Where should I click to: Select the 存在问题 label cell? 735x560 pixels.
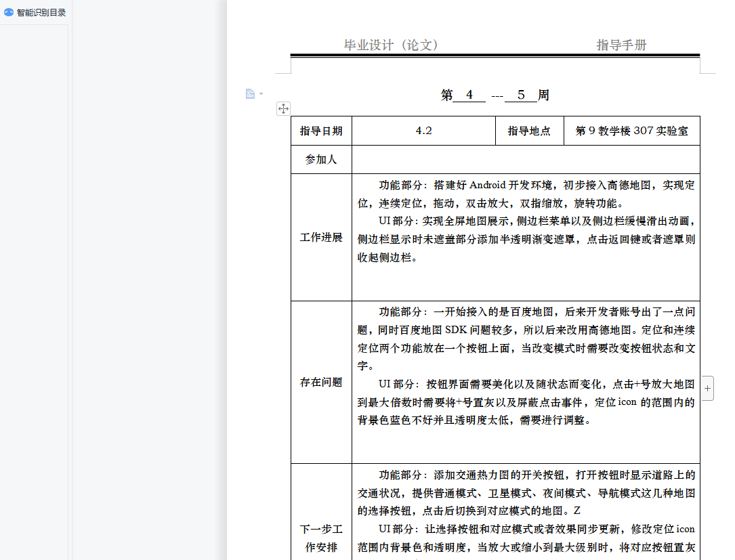321,382
